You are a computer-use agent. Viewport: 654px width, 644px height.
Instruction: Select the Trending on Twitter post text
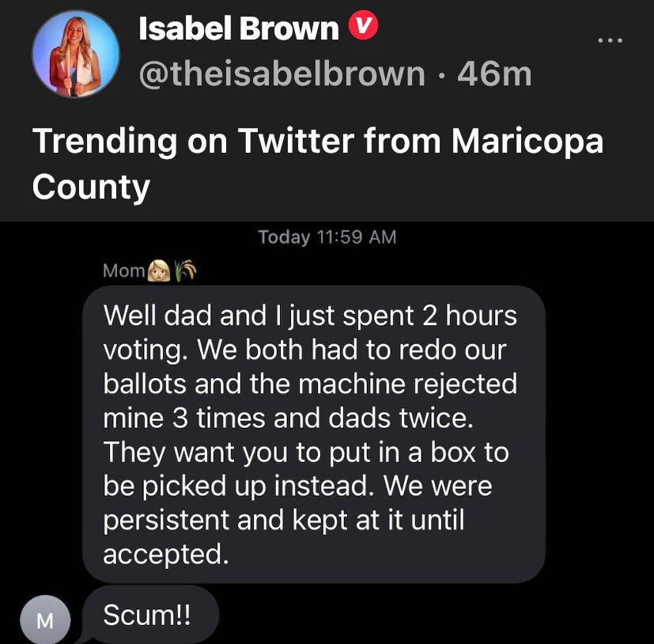click(316, 164)
